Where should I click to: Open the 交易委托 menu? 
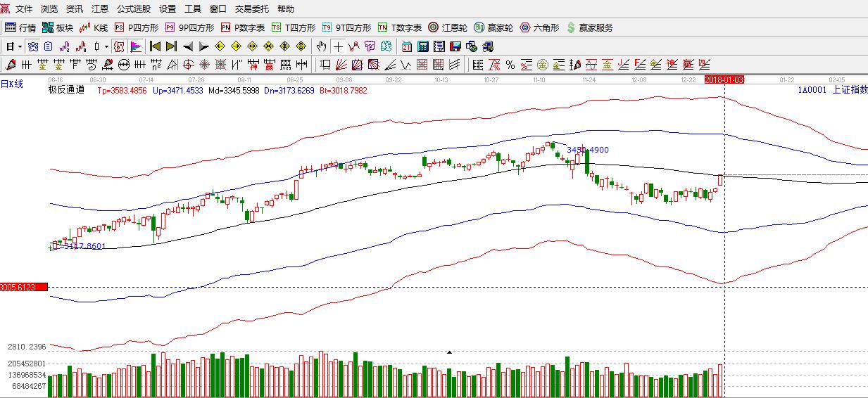point(251,9)
